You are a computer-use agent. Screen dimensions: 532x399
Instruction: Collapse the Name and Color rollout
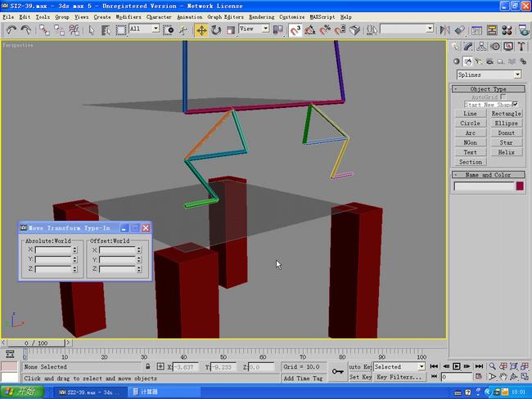click(x=489, y=175)
